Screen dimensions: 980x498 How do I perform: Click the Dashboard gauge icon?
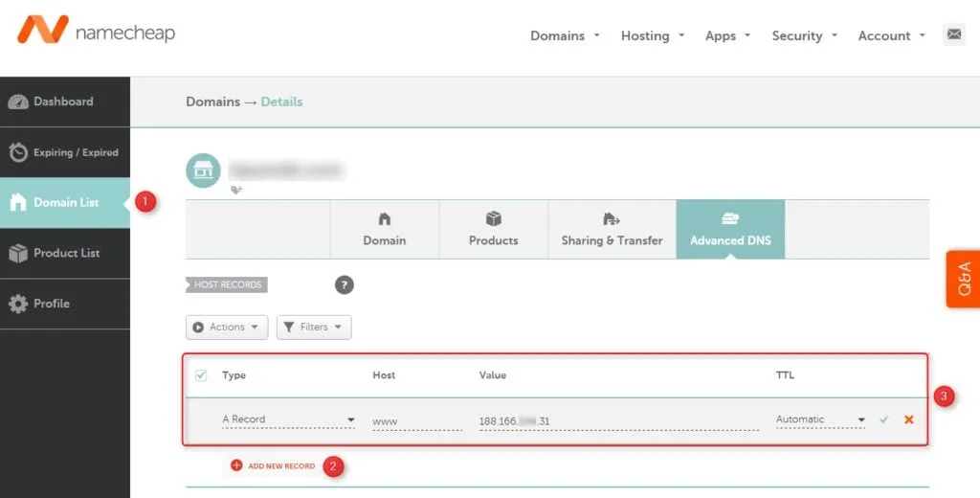click(x=18, y=102)
